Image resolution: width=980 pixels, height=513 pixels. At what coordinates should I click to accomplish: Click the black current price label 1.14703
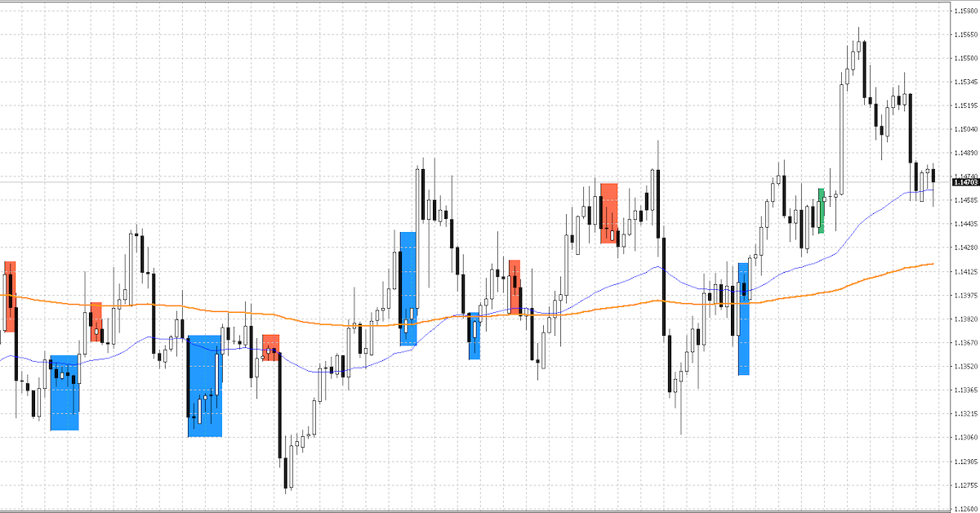click(x=965, y=182)
